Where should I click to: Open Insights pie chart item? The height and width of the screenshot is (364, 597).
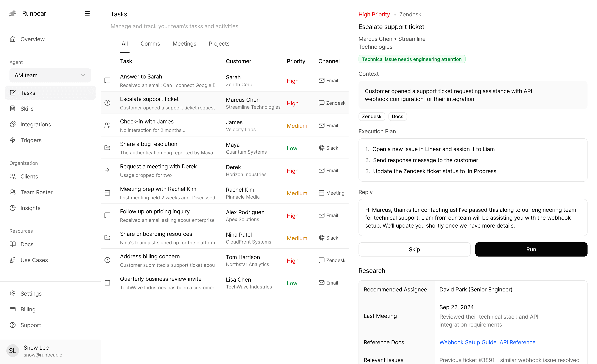click(13, 208)
